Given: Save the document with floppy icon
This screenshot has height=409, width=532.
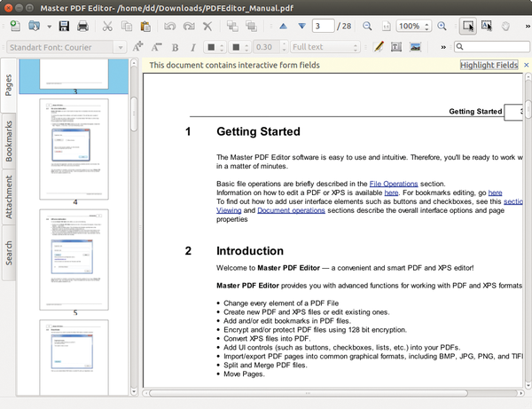Looking at the screenshot, I should [x=64, y=26].
